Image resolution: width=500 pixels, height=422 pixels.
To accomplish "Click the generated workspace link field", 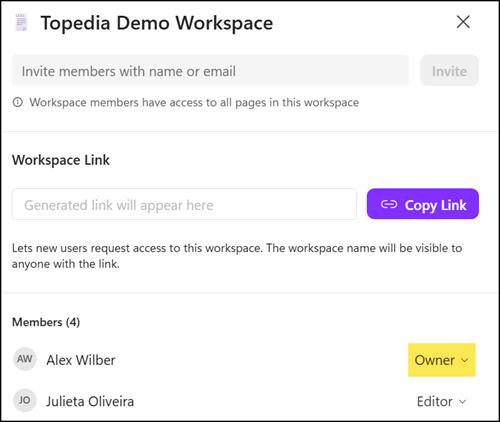I will tap(184, 204).
